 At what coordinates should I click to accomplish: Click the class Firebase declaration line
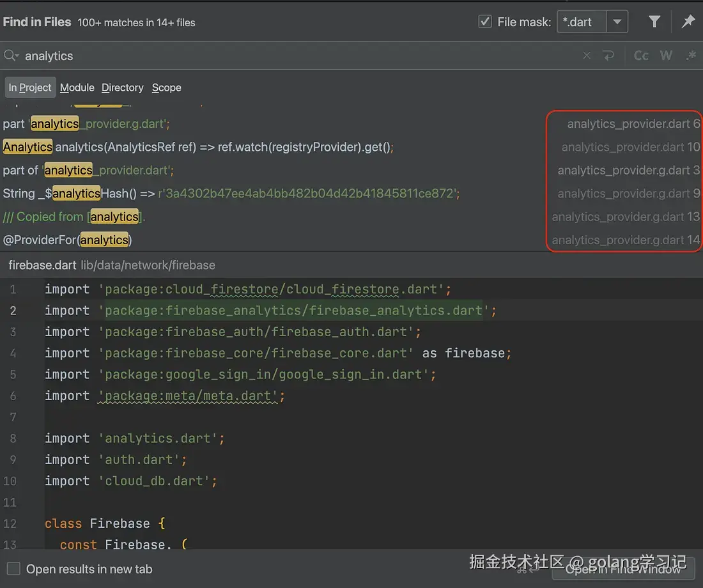coord(105,523)
